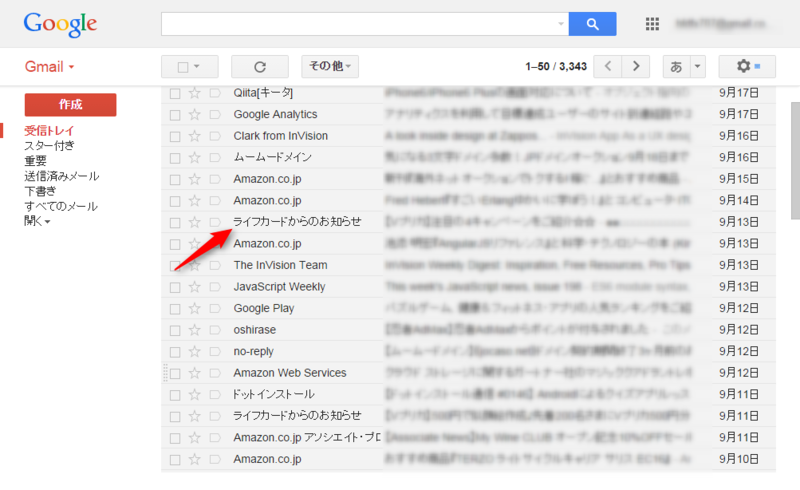
Task: Select the Qiita[キータ] email checkbox
Action: tap(175, 93)
